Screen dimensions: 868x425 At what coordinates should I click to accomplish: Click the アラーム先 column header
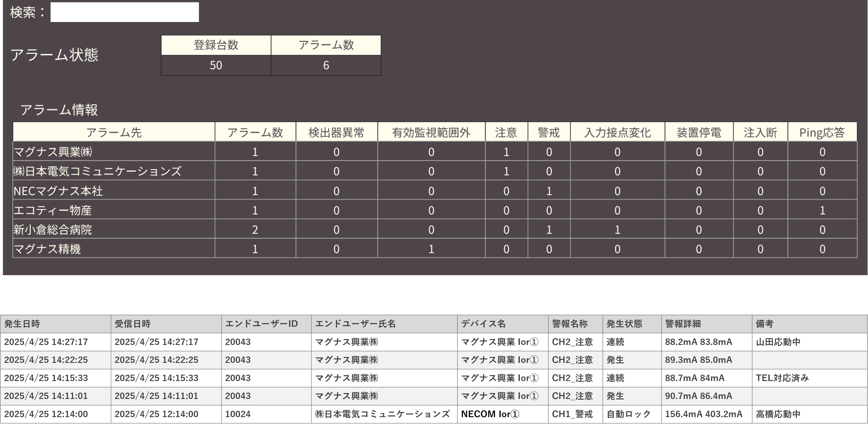[x=114, y=132]
